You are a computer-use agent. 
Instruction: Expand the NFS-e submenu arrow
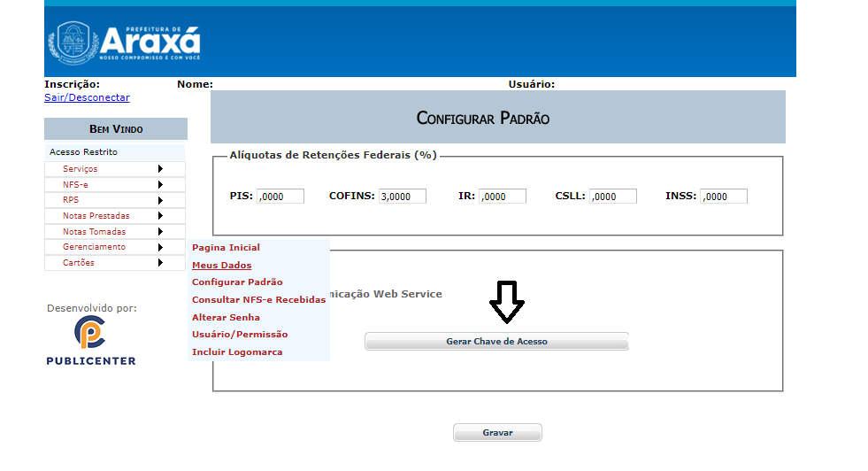coord(160,184)
